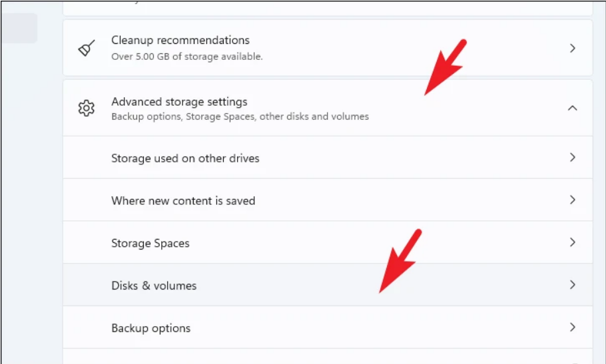Open Cleanup recommendations via its right chevron
Viewport: 606px width, 364px height.
click(572, 48)
